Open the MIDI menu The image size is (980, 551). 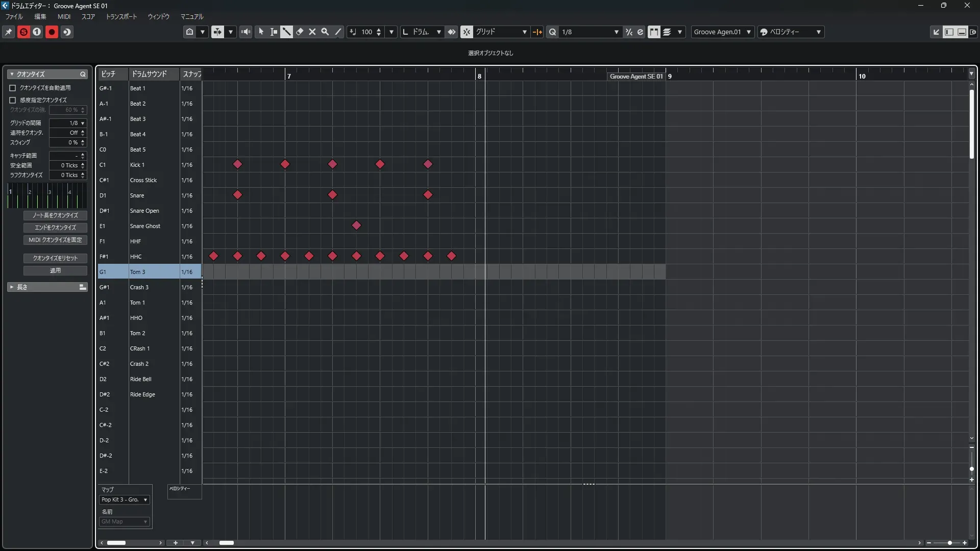pos(64,16)
